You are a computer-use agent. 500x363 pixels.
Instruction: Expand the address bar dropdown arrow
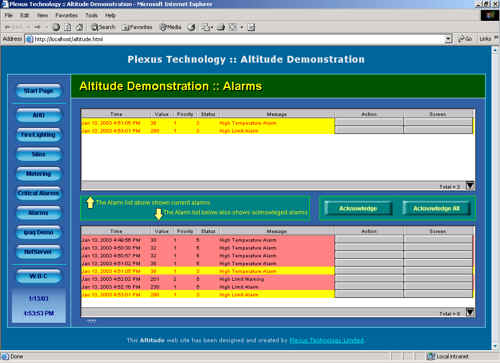448,39
